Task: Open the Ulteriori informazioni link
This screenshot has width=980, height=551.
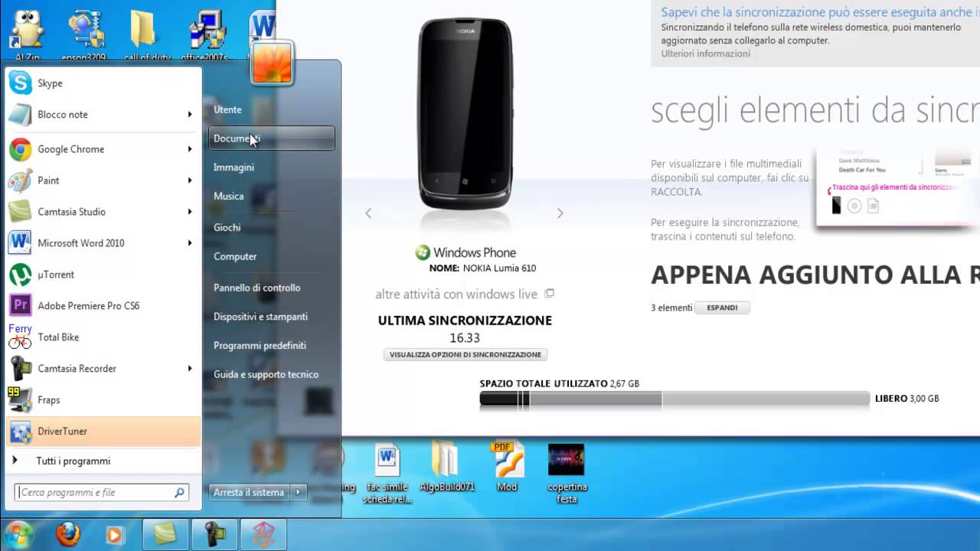Action: (x=705, y=54)
